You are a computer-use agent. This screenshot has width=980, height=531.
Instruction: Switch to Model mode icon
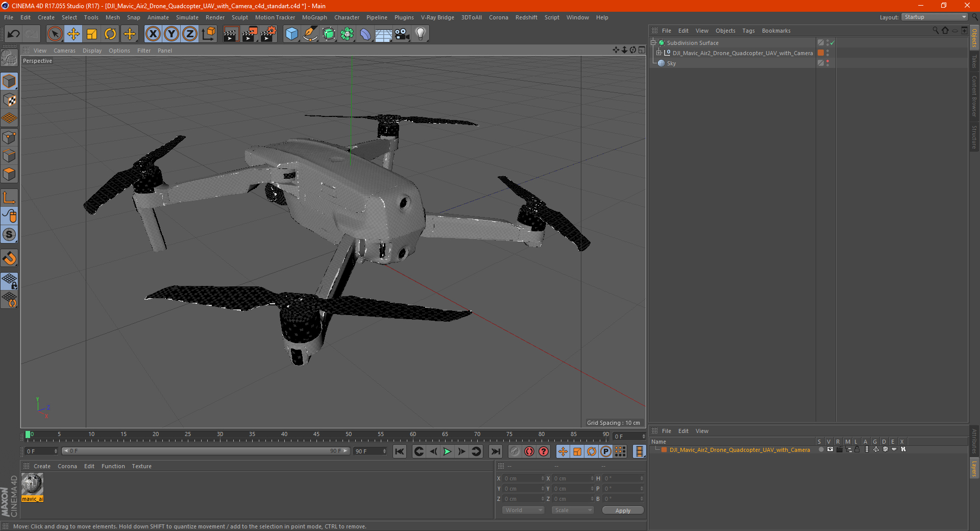9,81
